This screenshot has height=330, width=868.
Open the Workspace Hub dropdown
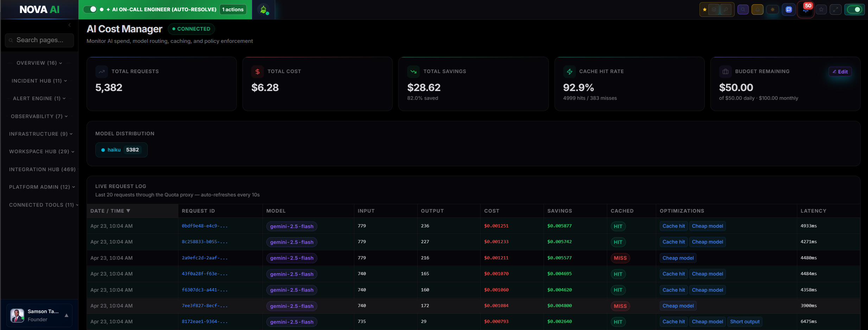tap(41, 151)
